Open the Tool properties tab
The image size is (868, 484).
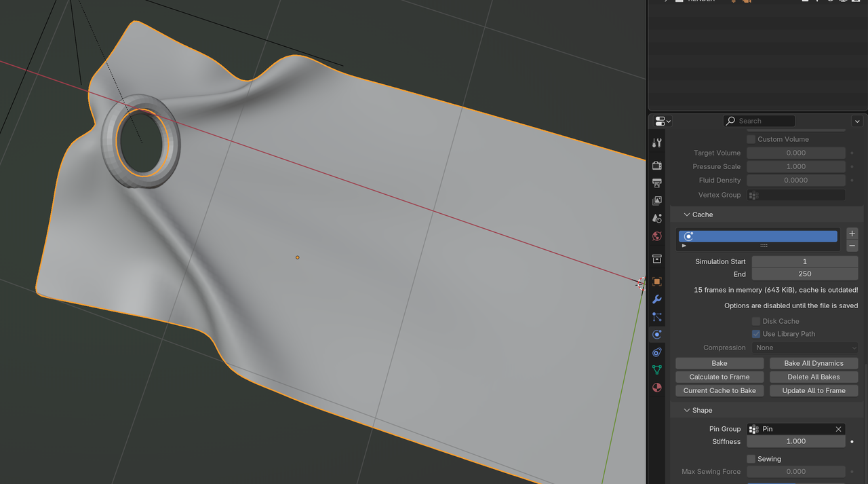pyautogui.click(x=656, y=143)
